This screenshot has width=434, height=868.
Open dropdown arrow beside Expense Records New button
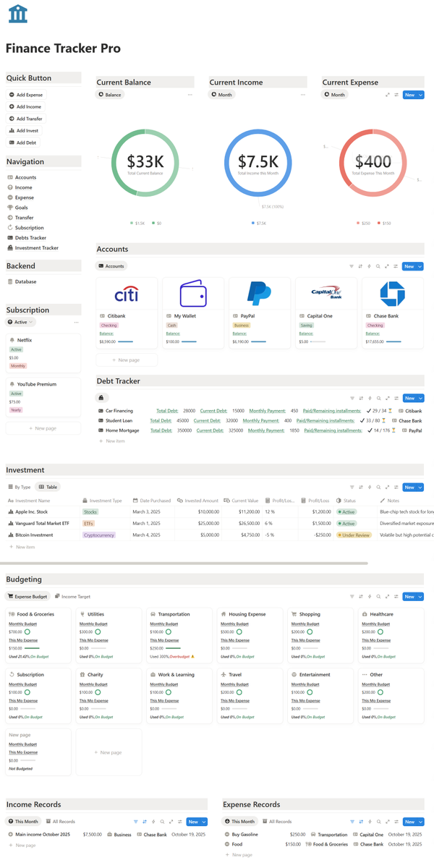click(x=420, y=822)
